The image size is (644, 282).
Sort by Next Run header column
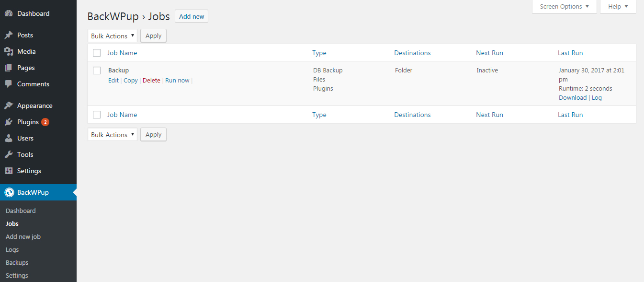click(489, 53)
